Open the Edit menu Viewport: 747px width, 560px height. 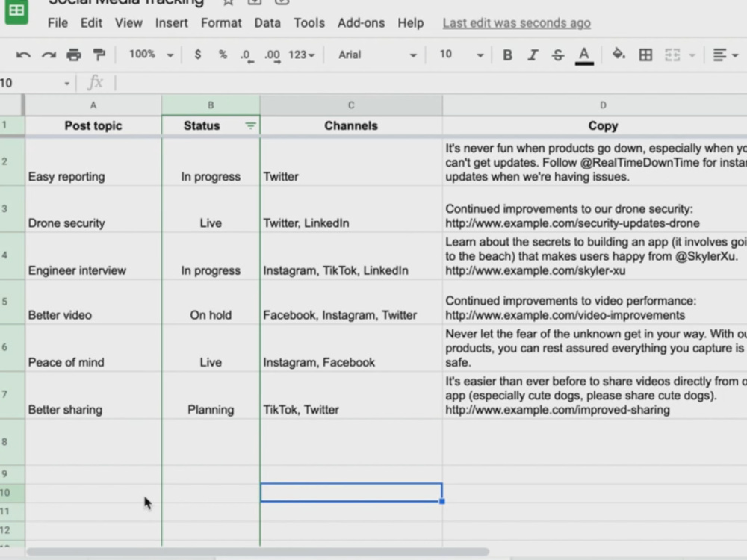[x=91, y=23]
